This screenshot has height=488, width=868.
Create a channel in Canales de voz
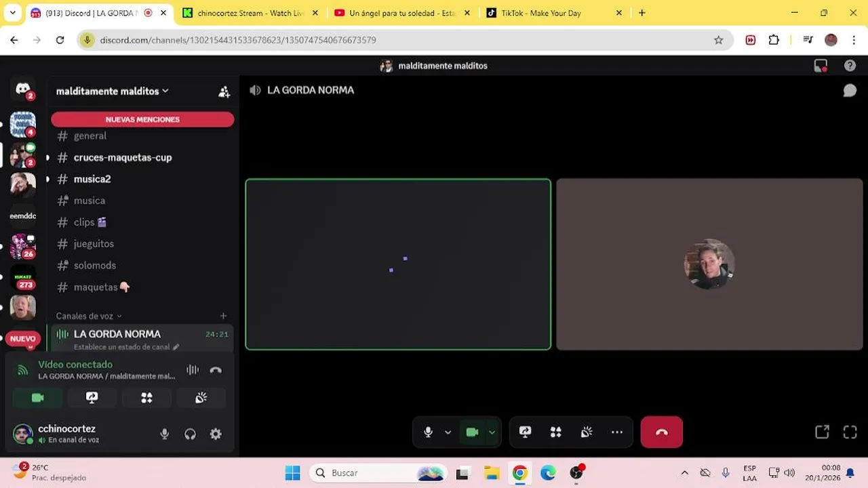pyautogui.click(x=223, y=316)
